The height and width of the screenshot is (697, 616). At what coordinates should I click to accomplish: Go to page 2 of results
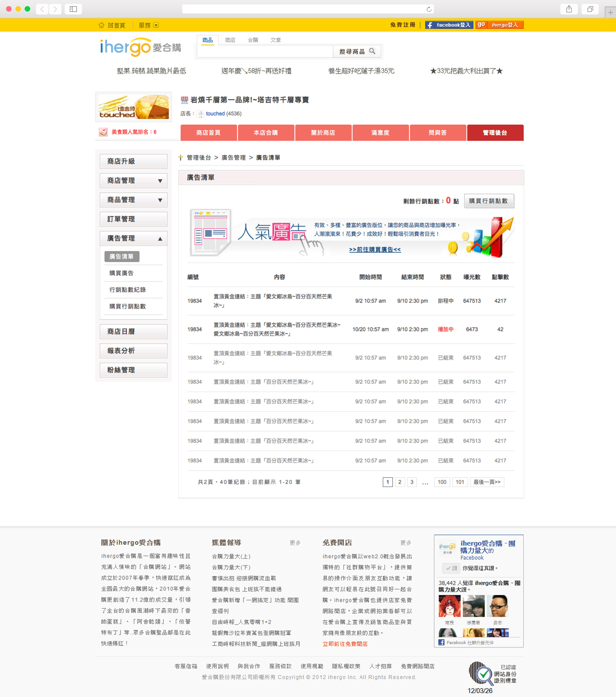(x=399, y=482)
